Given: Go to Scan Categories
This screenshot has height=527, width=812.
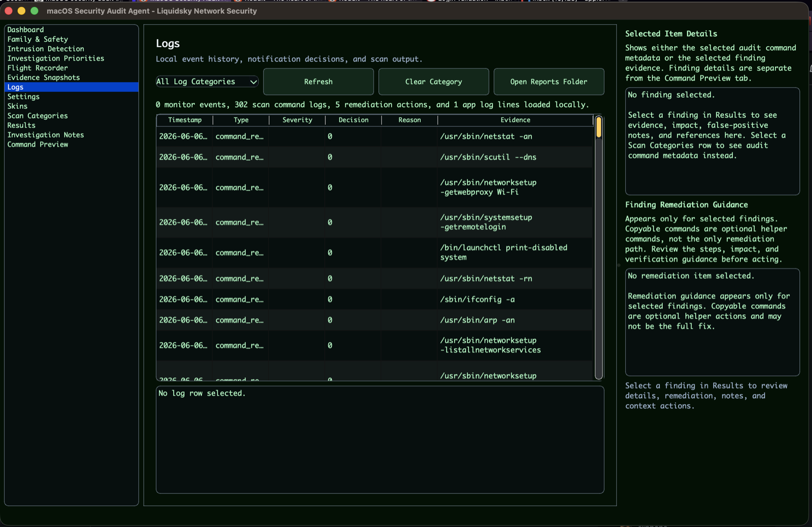Looking at the screenshot, I should (x=72, y=116).
